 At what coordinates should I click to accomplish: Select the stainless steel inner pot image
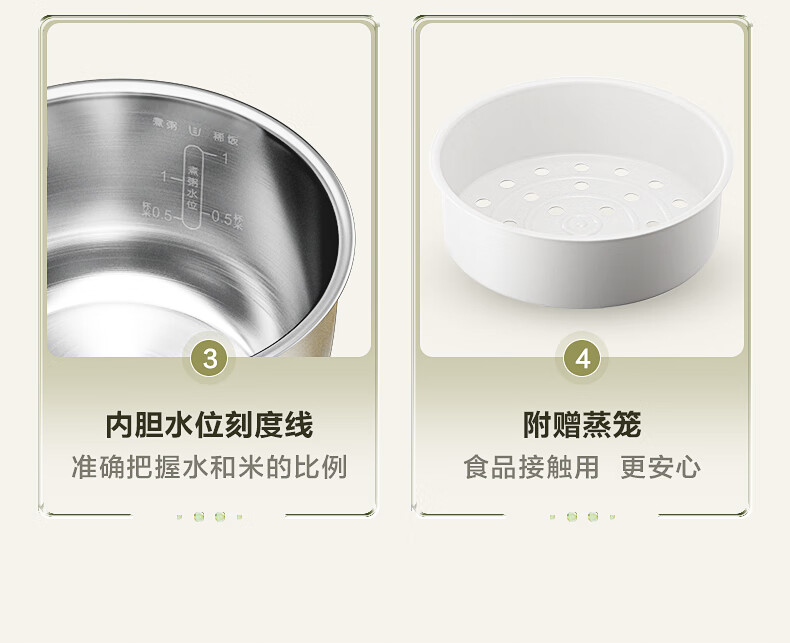pos(201,218)
